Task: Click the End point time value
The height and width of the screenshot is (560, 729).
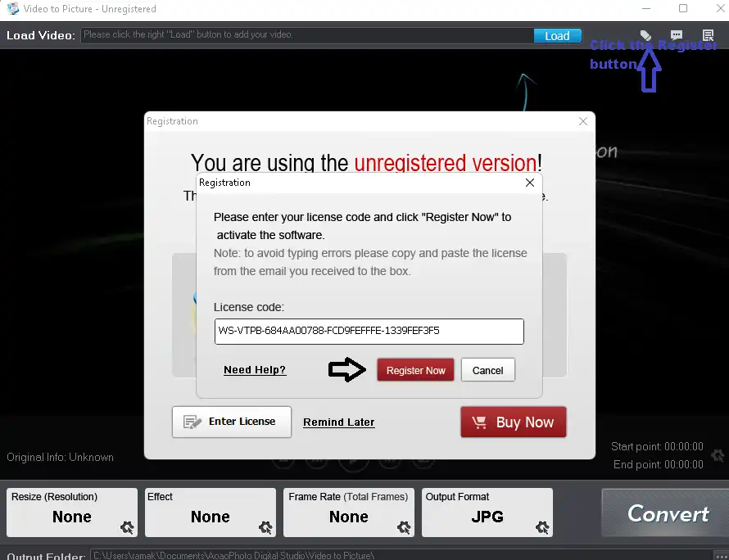Action: [683, 465]
